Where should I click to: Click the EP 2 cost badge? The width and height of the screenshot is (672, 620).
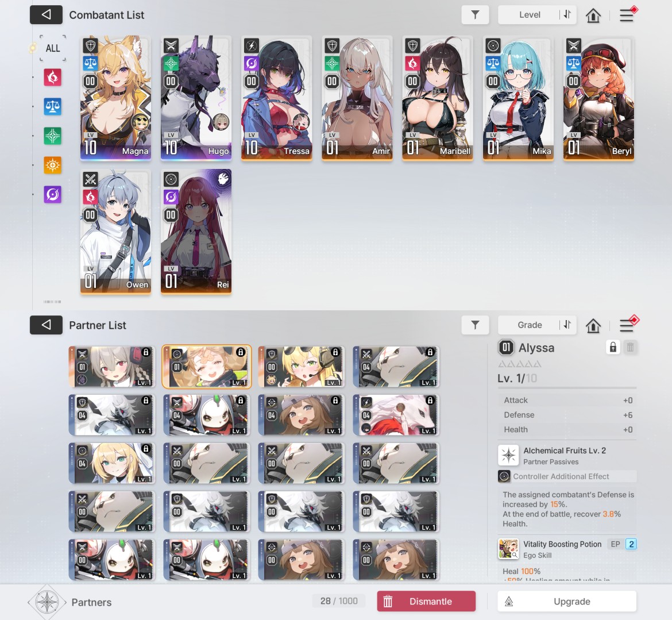pos(623,544)
